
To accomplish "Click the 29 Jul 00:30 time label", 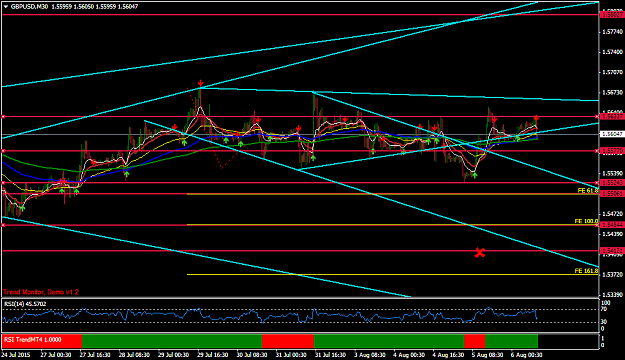I will click(173, 354).
